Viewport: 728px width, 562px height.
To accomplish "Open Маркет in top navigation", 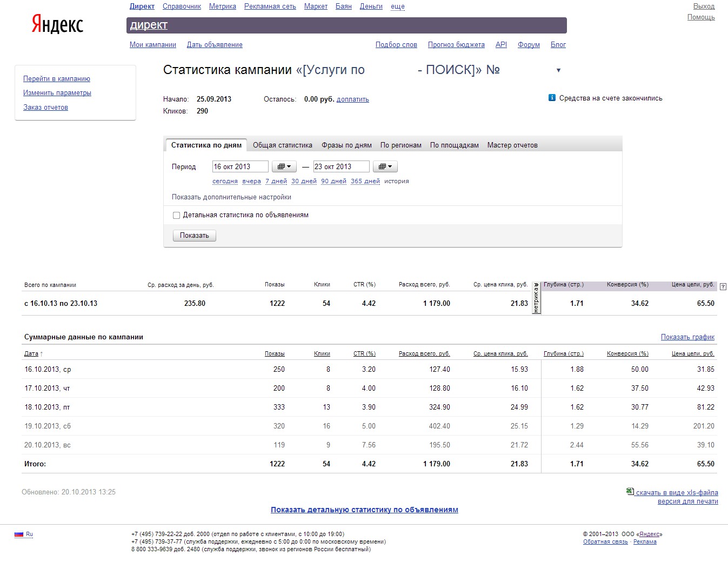I will click(316, 6).
